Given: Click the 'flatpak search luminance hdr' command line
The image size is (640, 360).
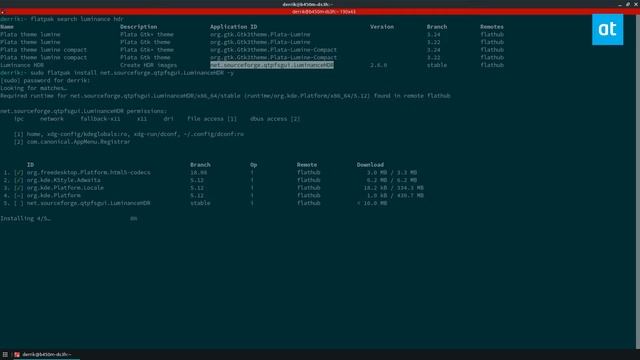Looking at the screenshot, I should (x=62, y=19).
